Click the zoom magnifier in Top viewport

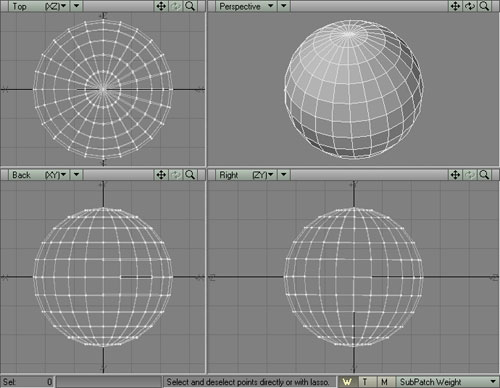(190, 6)
